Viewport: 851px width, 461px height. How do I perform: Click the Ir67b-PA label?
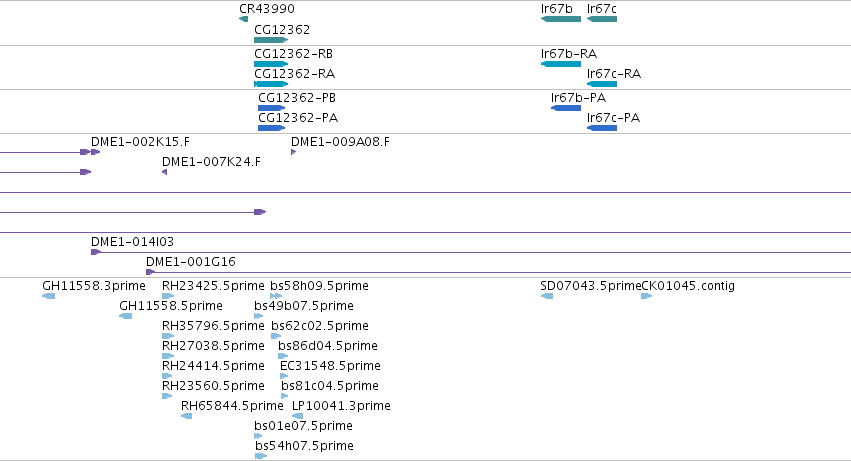click(x=579, y=98)
